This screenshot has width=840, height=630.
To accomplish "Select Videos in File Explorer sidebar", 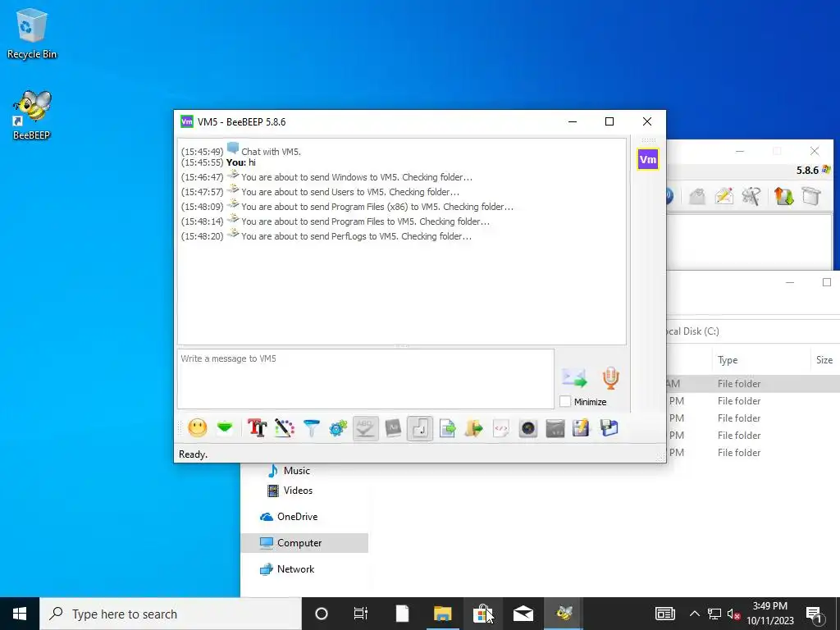I will point(298,491).
